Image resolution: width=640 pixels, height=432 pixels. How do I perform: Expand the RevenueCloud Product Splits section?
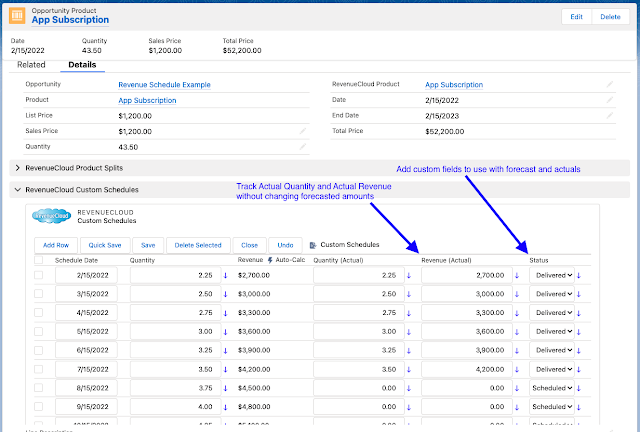pyautogui.click(x=18, y=168)
